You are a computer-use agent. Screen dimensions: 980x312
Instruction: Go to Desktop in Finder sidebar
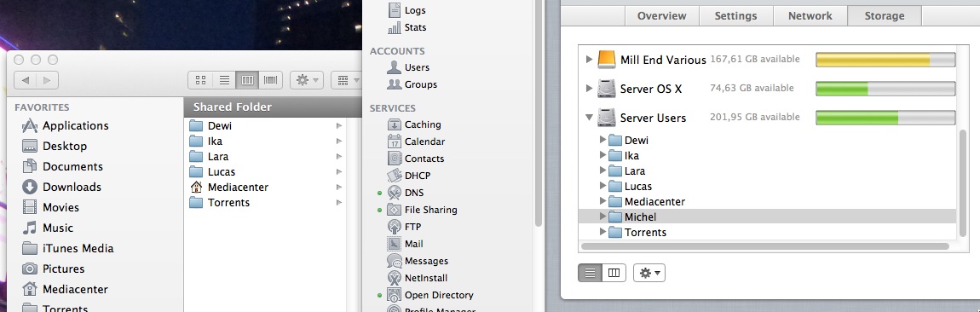[x=55, y=147]
